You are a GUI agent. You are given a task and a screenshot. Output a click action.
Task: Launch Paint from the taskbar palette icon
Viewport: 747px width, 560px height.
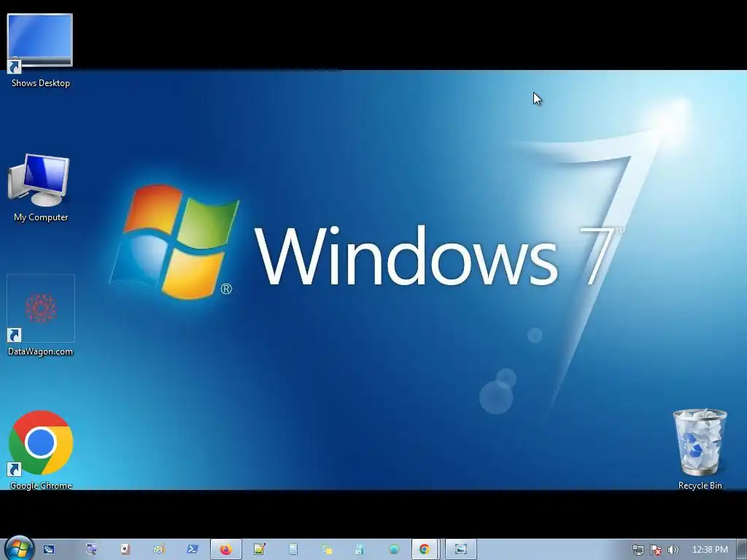[158, 550]
